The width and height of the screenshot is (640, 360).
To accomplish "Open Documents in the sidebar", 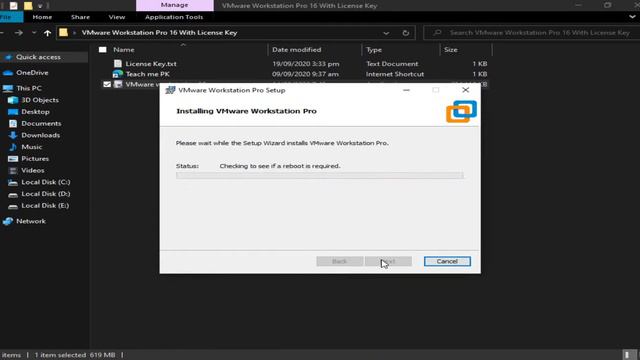I will (41, 123).
